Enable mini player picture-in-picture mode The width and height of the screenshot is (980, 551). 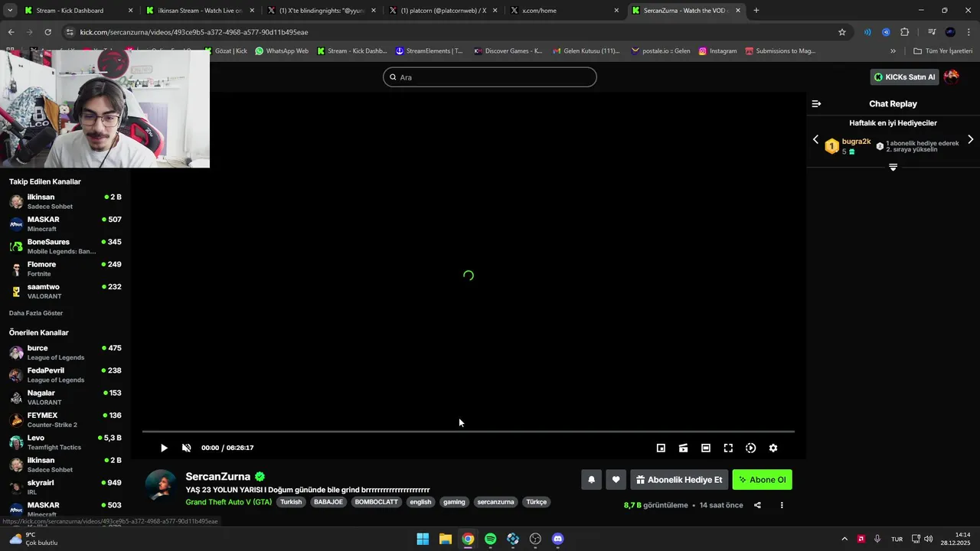pos(661,448)
